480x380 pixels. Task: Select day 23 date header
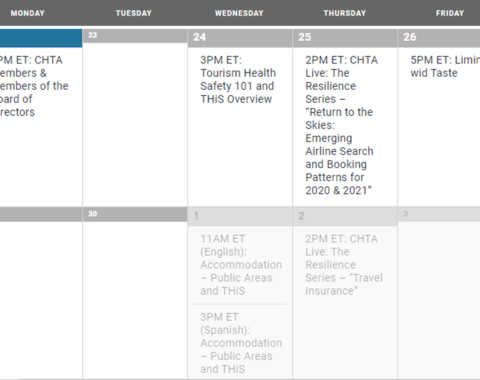point(135,36)
